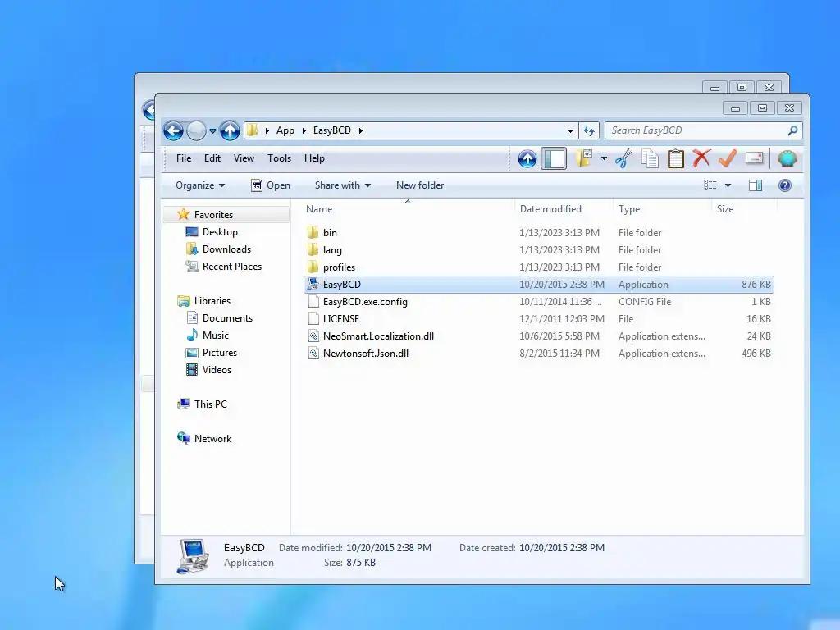Open the Tools menu
Image resolution: width=840 pixels, height=630 pixels.
pyautogui.click(x=279, y=158)
